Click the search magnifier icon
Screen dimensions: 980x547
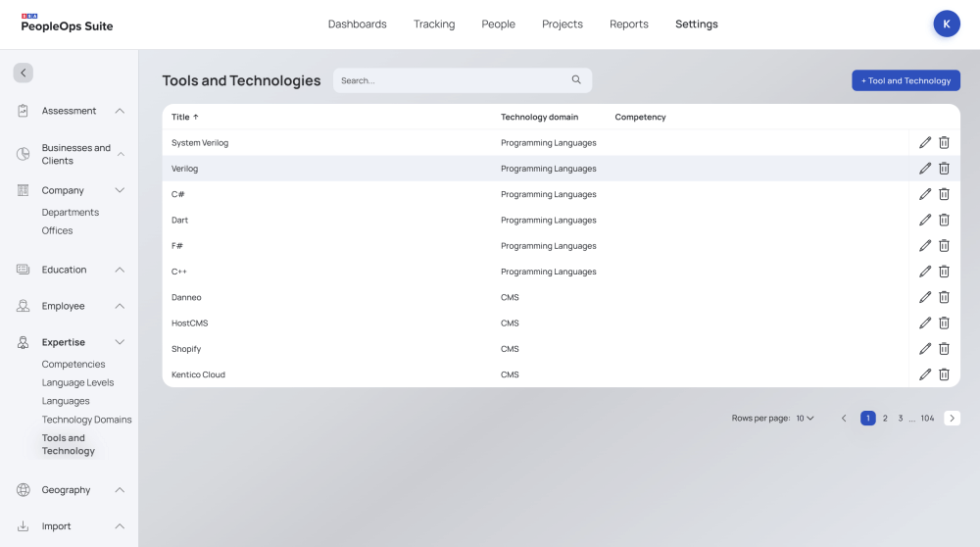click(576, 80)
